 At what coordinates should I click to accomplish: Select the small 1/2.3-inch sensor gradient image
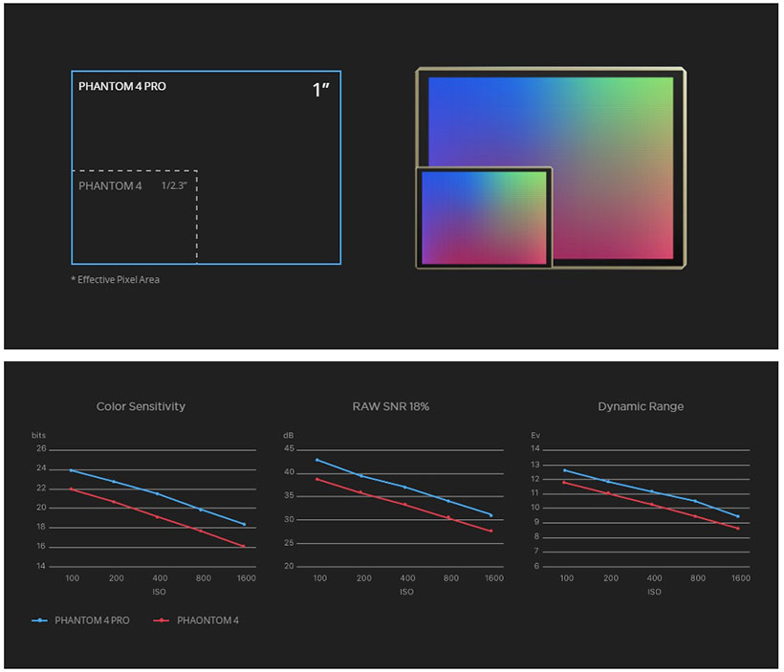point(484,218)
